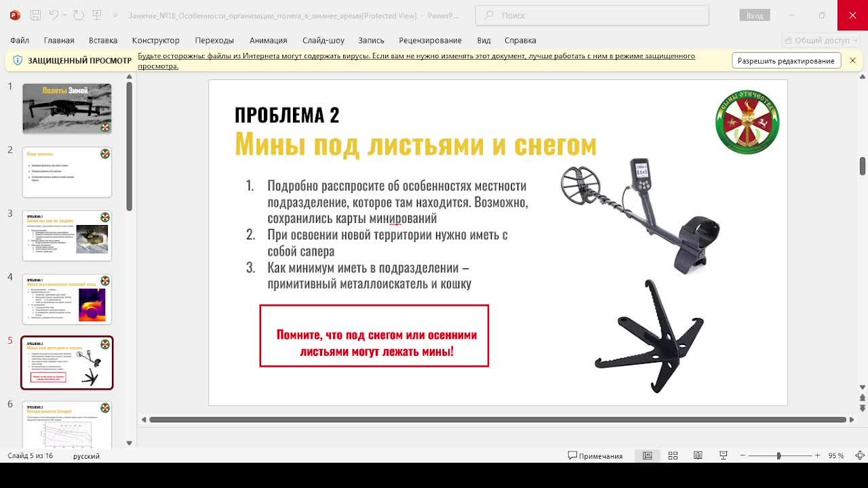
Task: Click list item 3 about металлоискатель
Action: tap(368, 275)
